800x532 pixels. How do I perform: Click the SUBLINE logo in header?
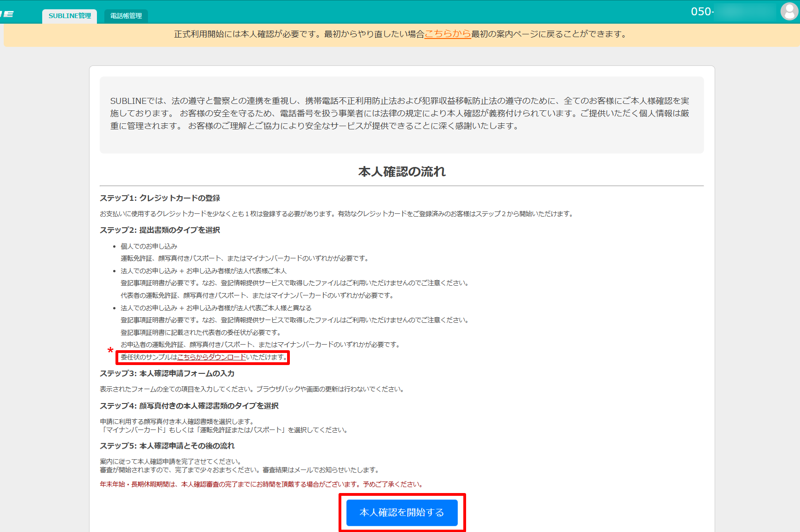7,14
